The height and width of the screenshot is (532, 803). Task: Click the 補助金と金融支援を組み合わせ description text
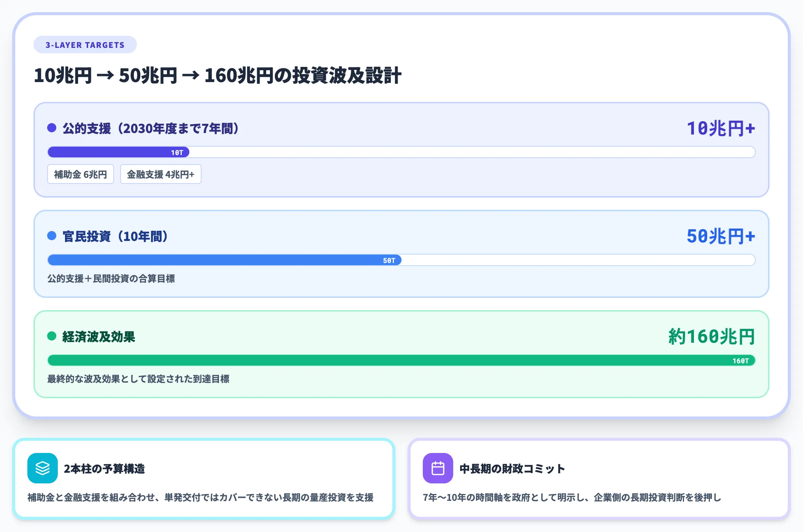(200, 497)
